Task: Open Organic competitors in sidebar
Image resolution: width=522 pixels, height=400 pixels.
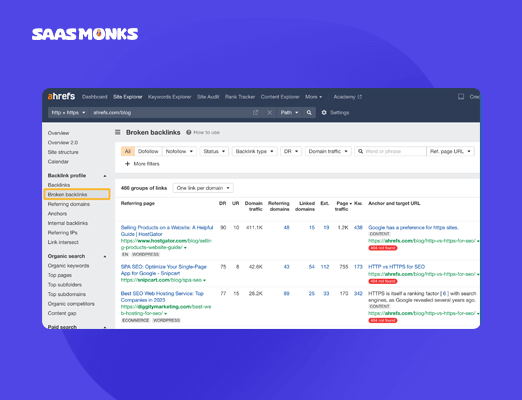Action: click(x=71, y=304)
